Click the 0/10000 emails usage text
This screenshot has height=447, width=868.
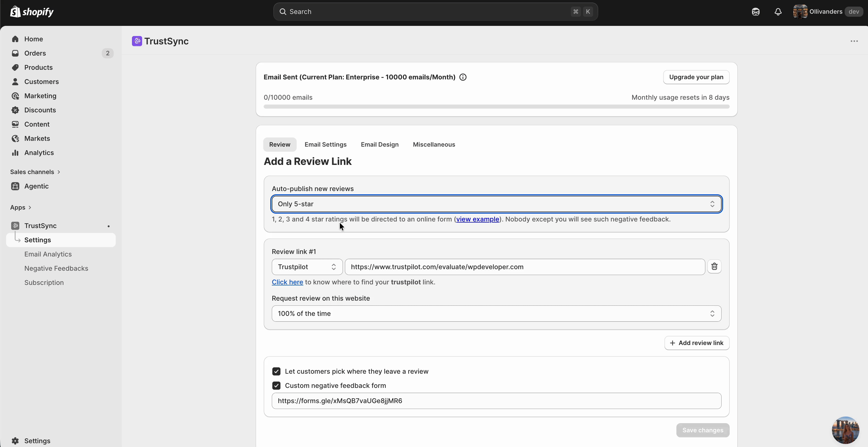tap(288, 98)
